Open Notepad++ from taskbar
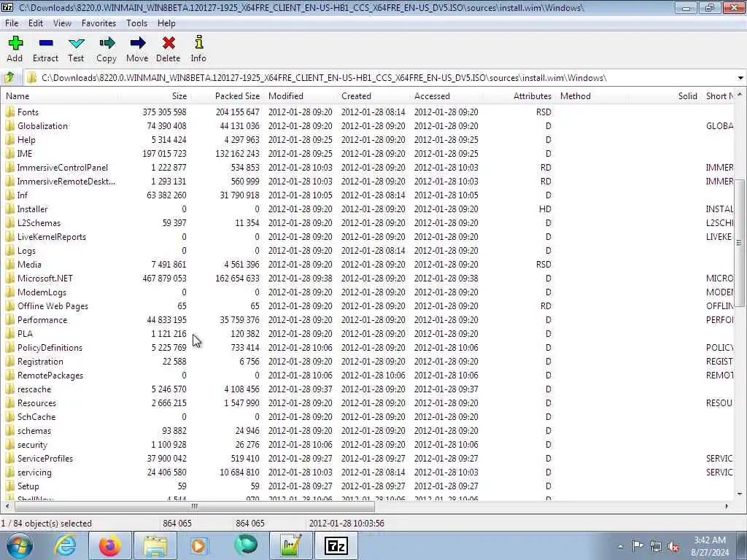747x560 pixels. 291,545
